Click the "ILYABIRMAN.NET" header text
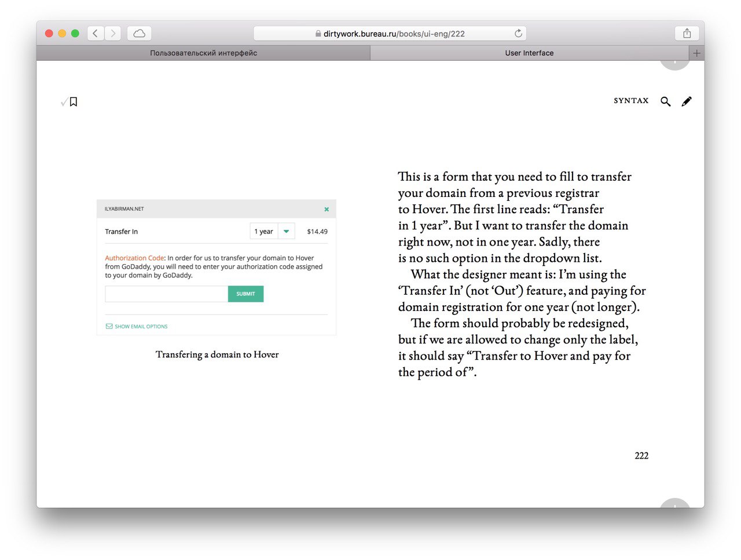The height and width of the screenshot is (560, 741). 124,209
